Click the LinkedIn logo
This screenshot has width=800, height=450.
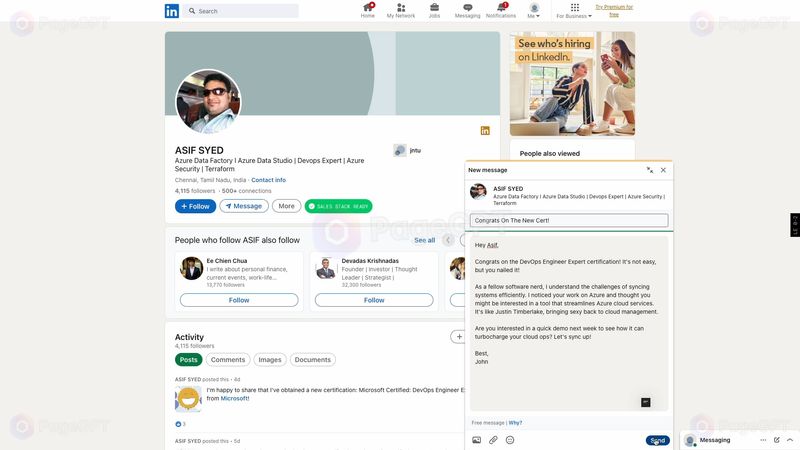[171, 11]
